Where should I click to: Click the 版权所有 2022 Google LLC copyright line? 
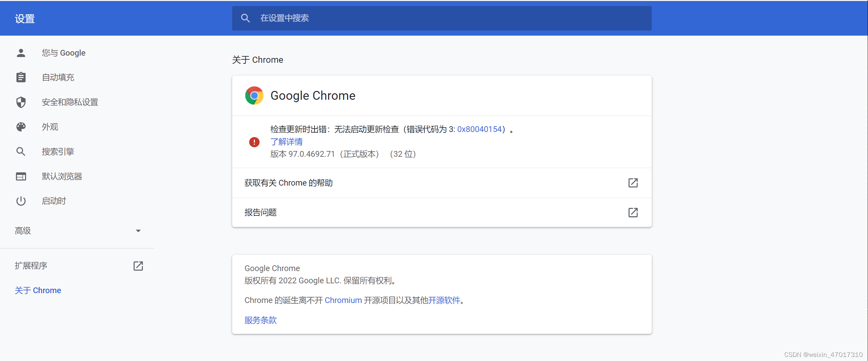pyautogui.click(x=321, y=281)
